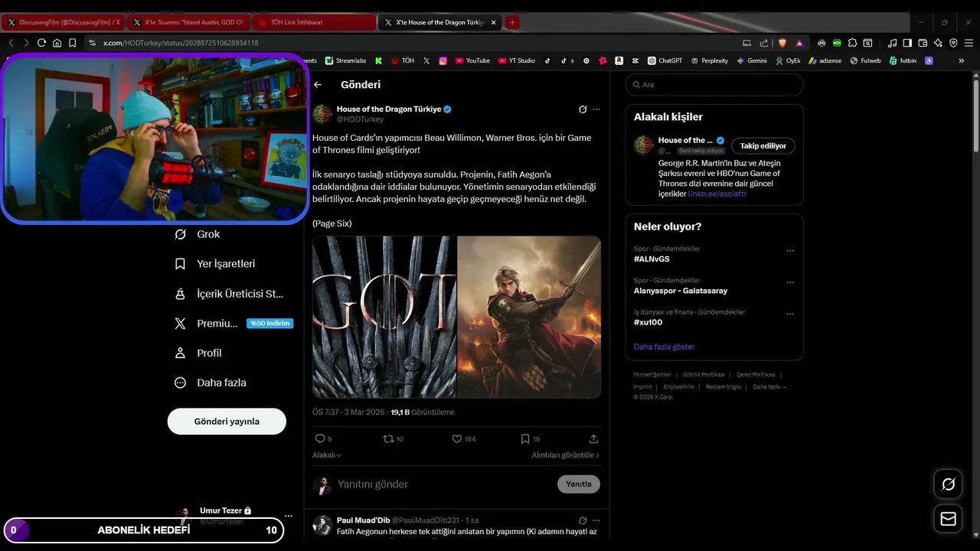Open Grok from the left sidebar

coord(198,234)
